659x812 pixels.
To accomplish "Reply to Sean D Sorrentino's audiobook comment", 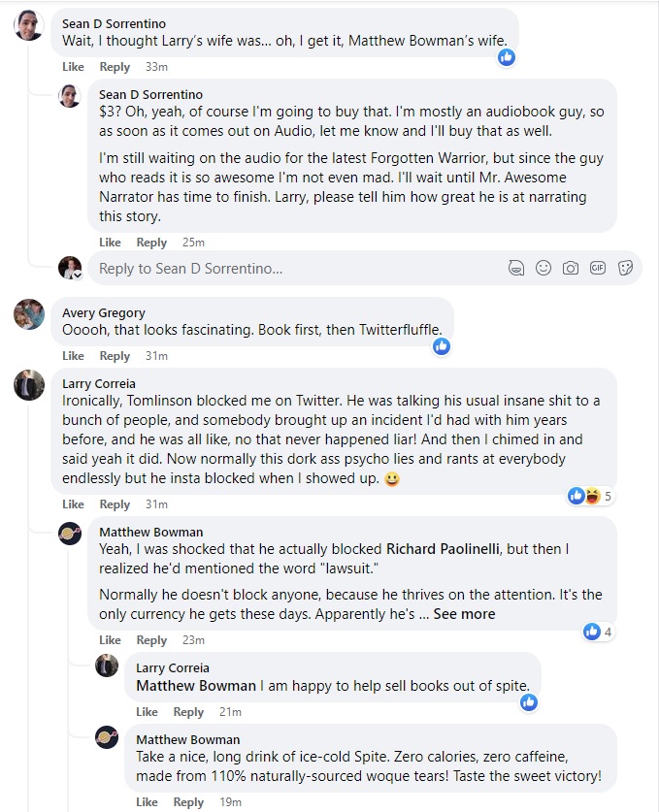I will pos(151,243).
